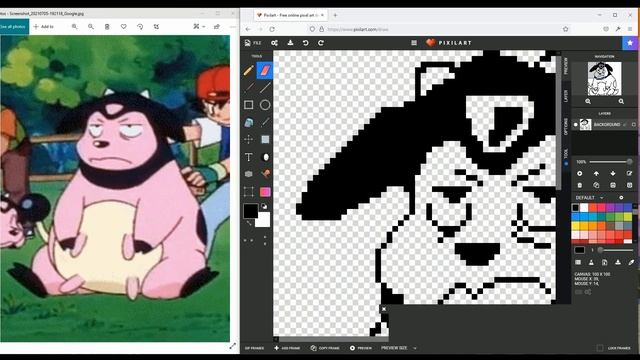Select the Move tool
The width and height of the screenshot is (640, 360).
pos(249,140)
